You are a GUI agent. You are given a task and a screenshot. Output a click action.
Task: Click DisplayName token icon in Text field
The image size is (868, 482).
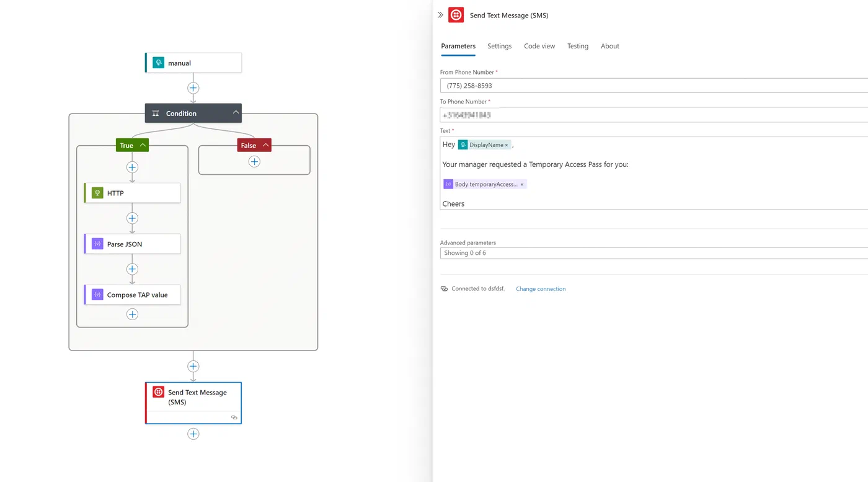[x=463, y=145]
